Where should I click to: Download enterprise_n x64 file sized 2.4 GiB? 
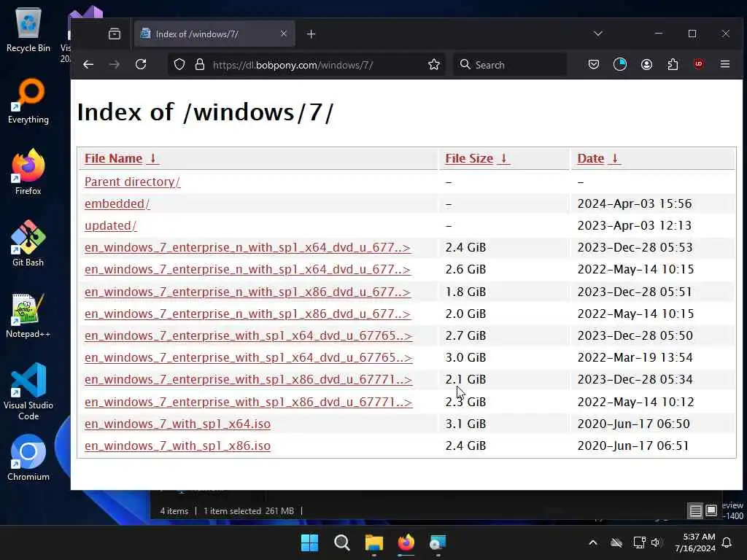[247, 248]
